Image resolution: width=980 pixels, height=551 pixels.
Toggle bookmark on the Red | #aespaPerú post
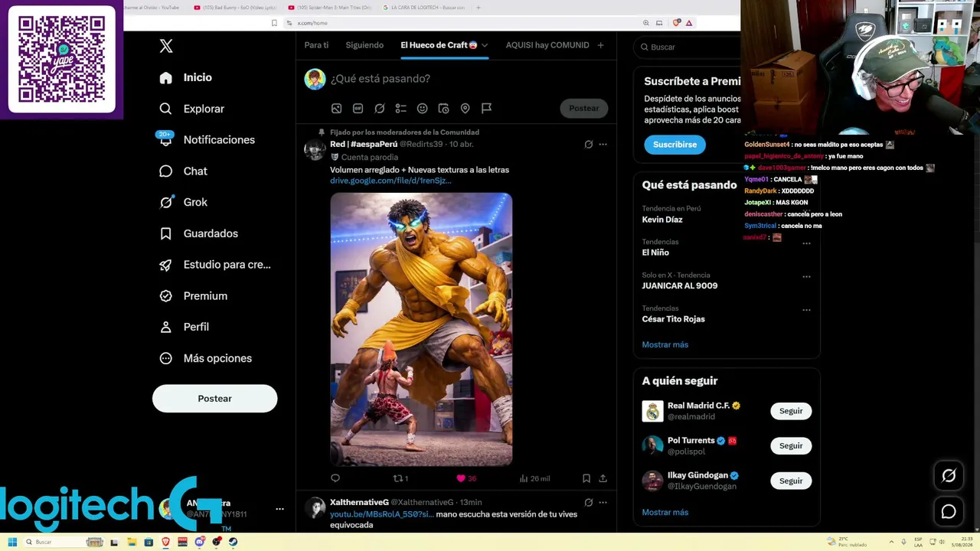(586, 478)
